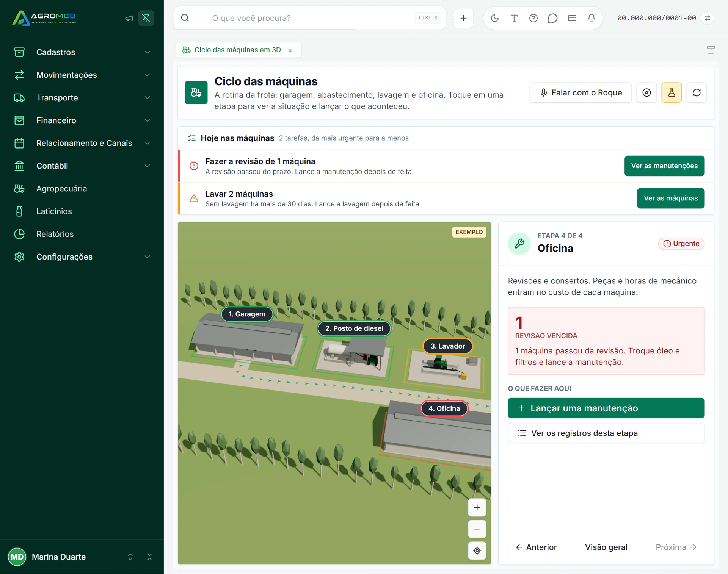728x574 pixels.
Task: Expand the Contábil menu
Action: (x=82, y=166)
